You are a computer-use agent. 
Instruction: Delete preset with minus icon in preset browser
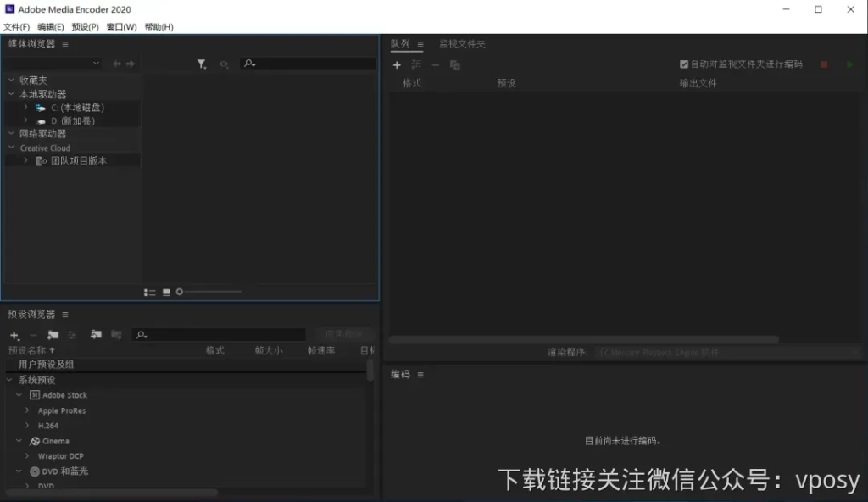[x=33, y=335]
